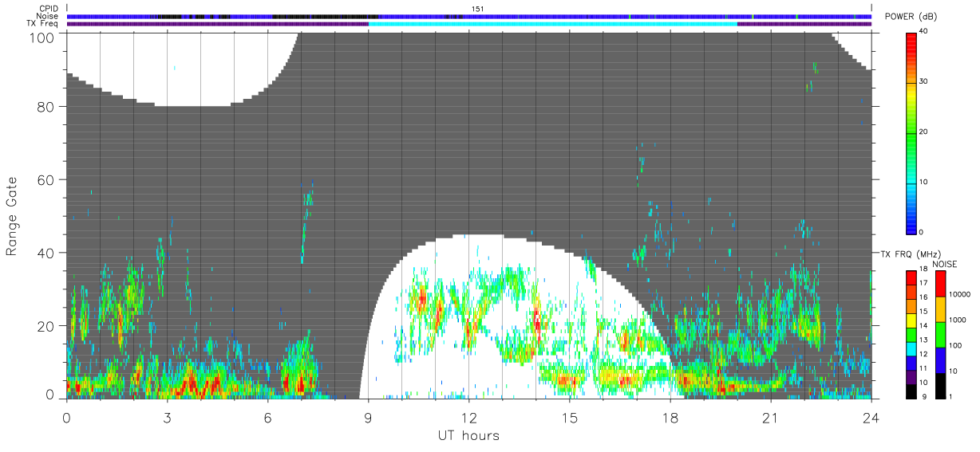Pick the purple 10–11 MHz TX FRQ swatch
Image resolution: width=980 pixels, height=452 pixels.
911,376
